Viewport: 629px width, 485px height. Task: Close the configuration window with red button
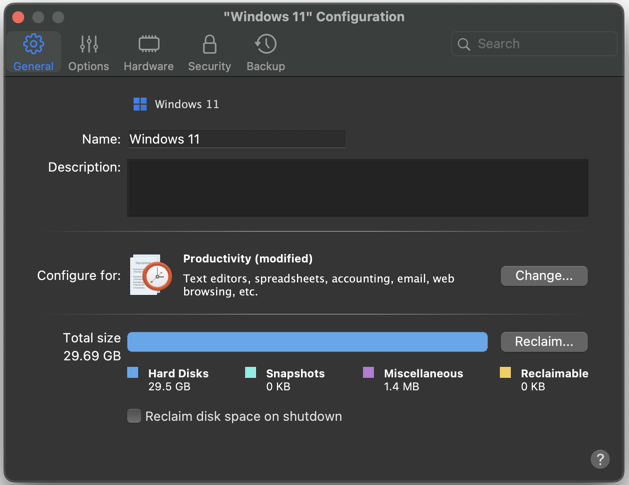point(18,17)
